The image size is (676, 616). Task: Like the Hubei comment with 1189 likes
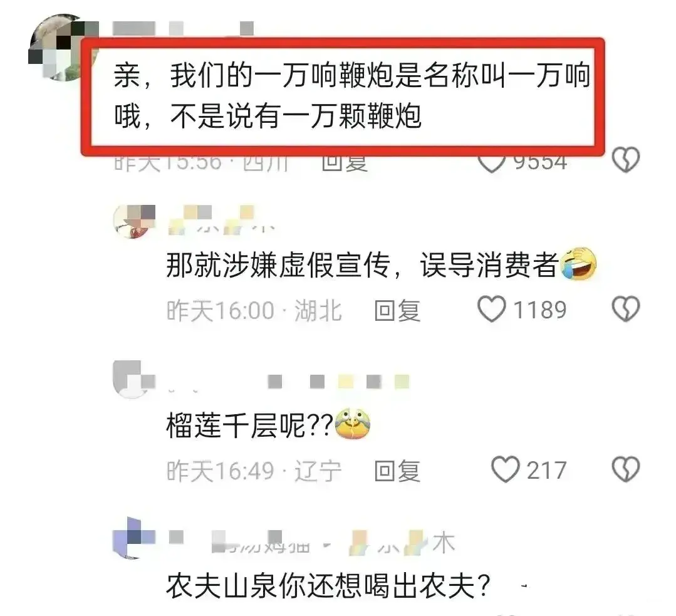491,309
